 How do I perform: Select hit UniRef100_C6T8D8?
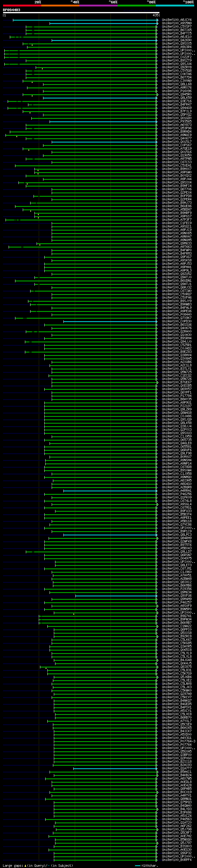(177, 467)
